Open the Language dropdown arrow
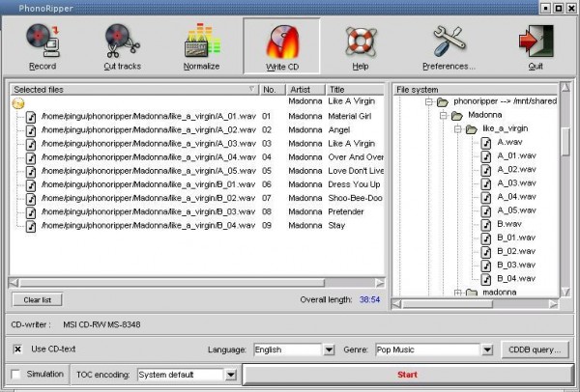This screenshot has height=392, width=580. (329, 350)
